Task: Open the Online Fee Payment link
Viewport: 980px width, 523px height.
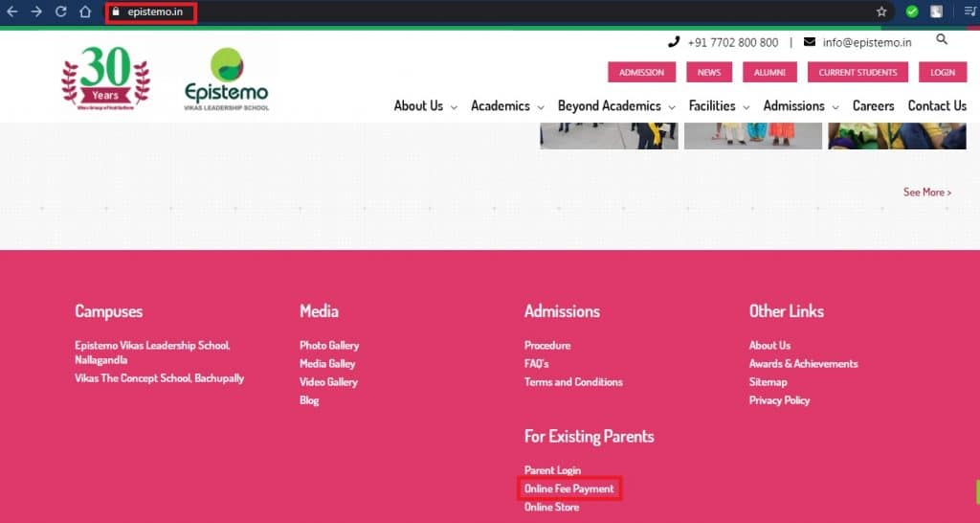Action: coord(568,489)
